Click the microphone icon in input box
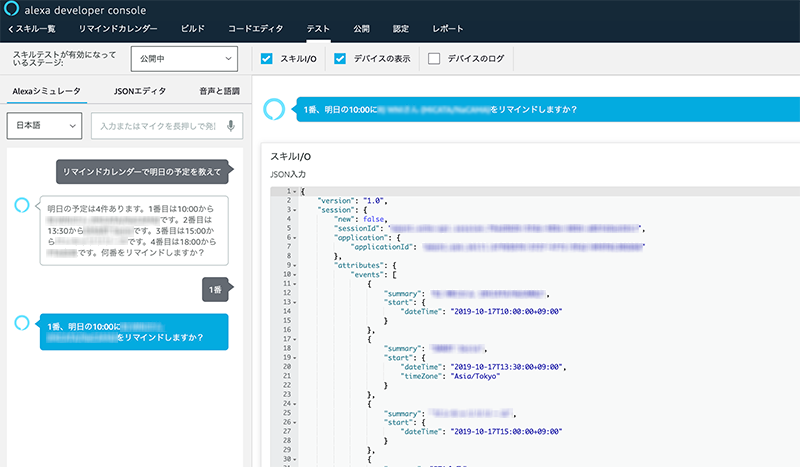This screenshot has width=800, height=467. [231, 126]
